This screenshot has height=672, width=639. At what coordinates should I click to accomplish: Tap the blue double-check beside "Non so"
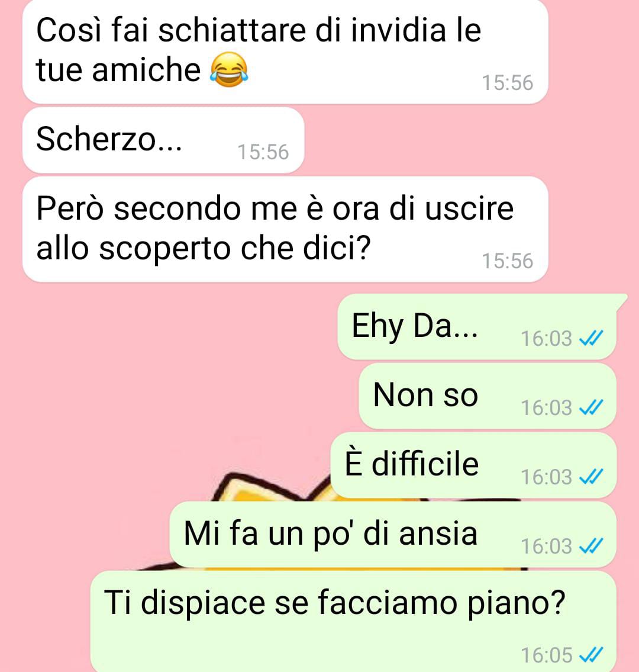(590, 407)
